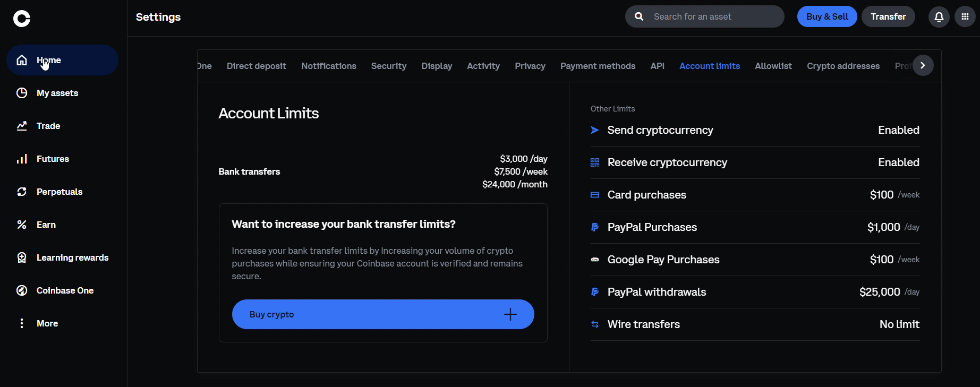This screenshot has width=980, height=387.
Task: Click the My assets pie chart icon
Action: click(x=22, y=93)
